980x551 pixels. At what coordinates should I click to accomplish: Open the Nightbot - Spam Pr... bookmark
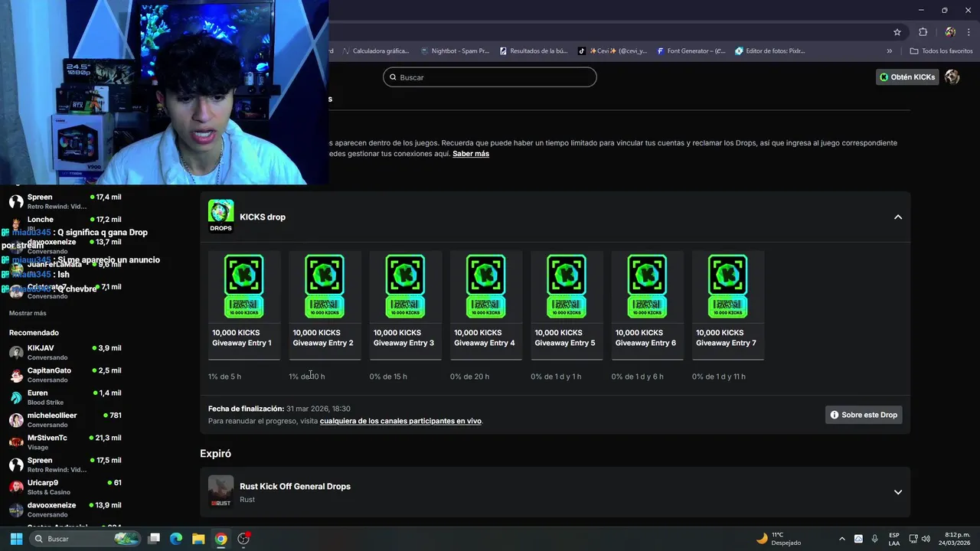pos(455,51)
